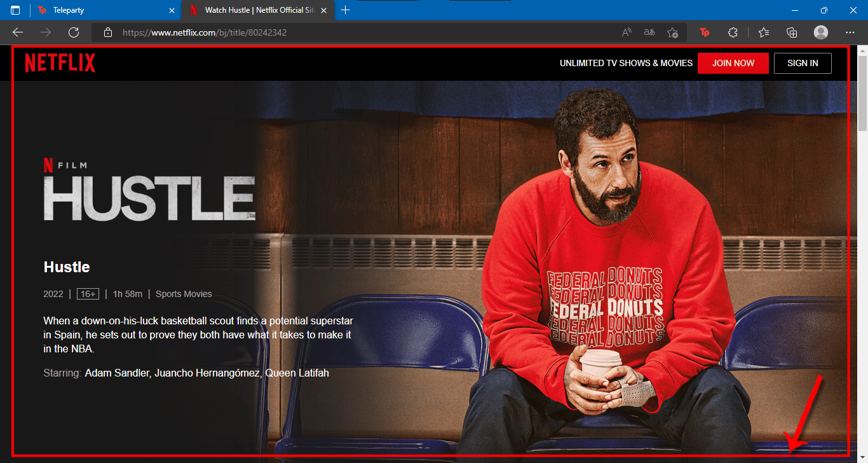Image resolution: width=868 pixels, height=463 pixels.
Task: Show the Favorites list
Action: tap(764, 32)
